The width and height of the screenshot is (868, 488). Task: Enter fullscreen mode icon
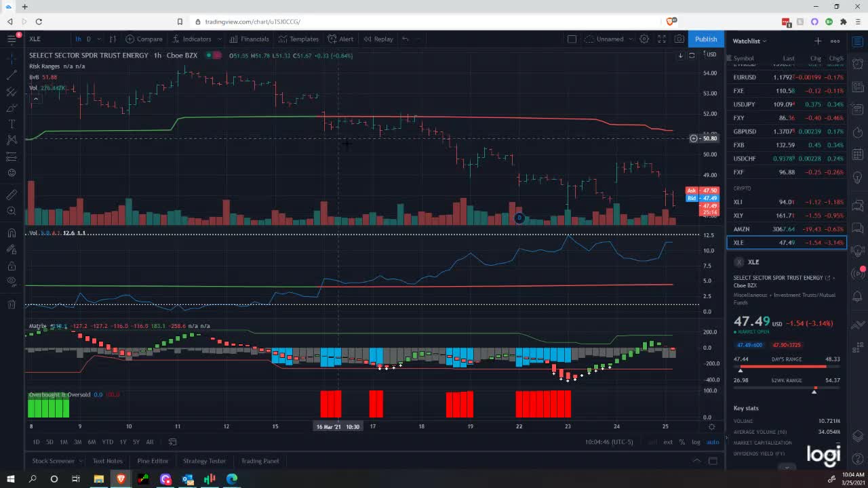[662, 39]
